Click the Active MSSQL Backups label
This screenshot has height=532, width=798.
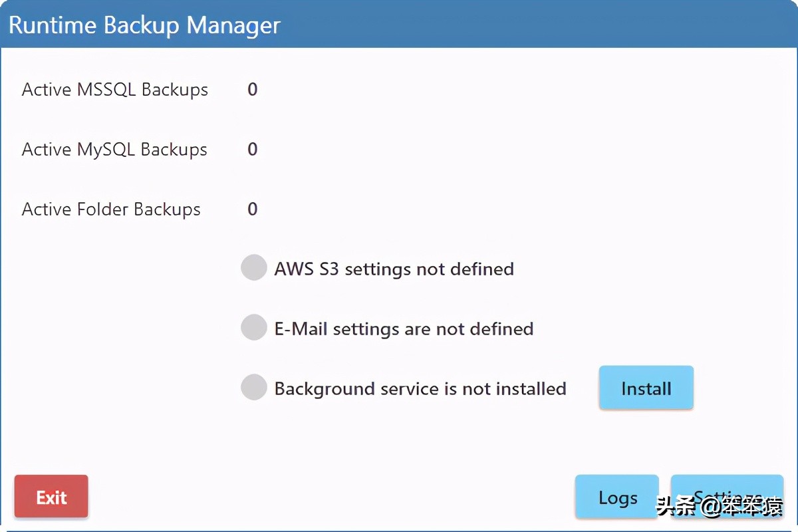114,89
